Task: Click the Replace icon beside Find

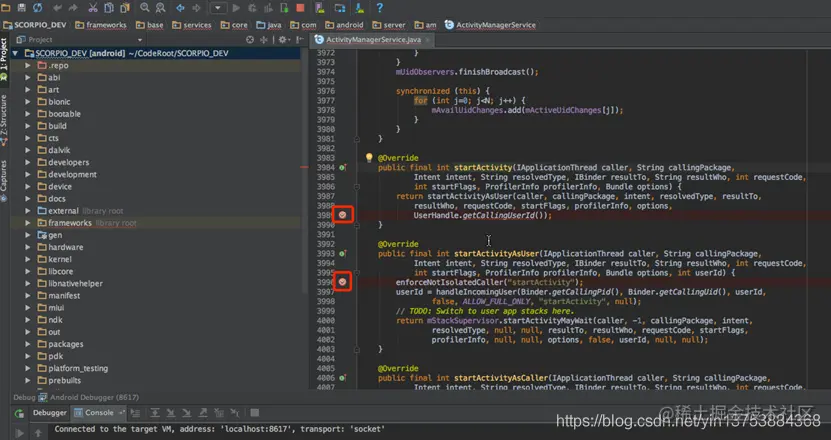Action: click(160, 7)
